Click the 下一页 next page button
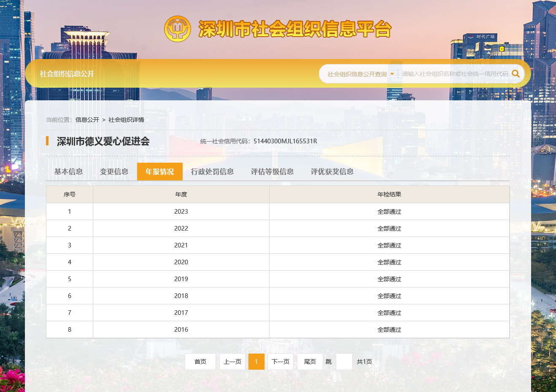The image size is (556, 392). click(x=281, y=362)
